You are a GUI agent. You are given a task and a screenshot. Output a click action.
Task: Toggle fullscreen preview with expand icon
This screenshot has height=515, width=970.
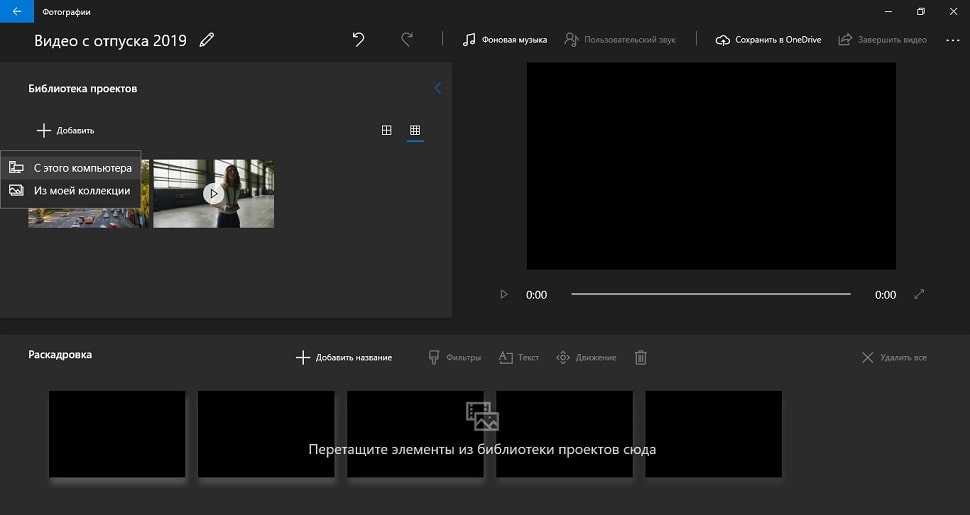click(919, 294)
